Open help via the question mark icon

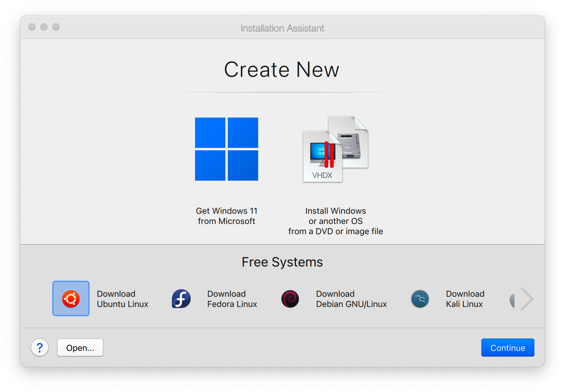pos(40,348)
